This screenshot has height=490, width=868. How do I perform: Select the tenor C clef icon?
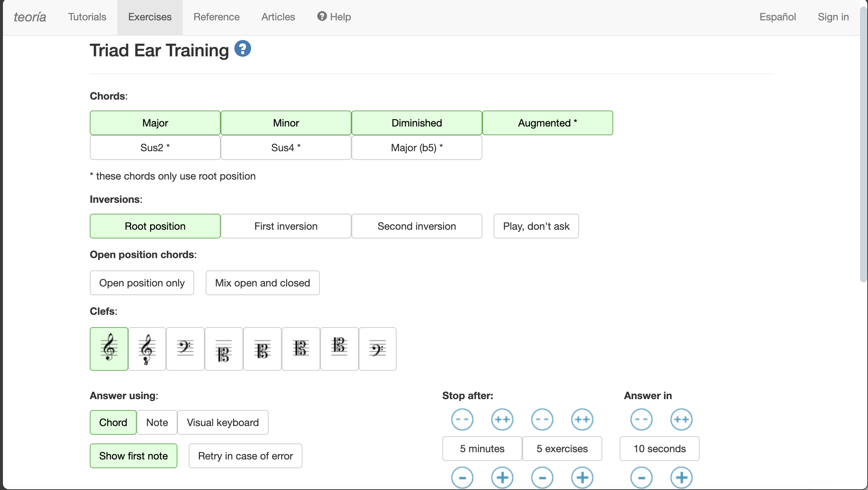point(339,349)
